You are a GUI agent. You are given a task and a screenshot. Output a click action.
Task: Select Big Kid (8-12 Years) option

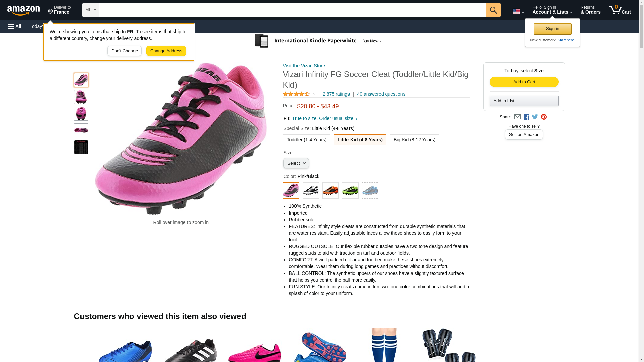tap(414, 140)
